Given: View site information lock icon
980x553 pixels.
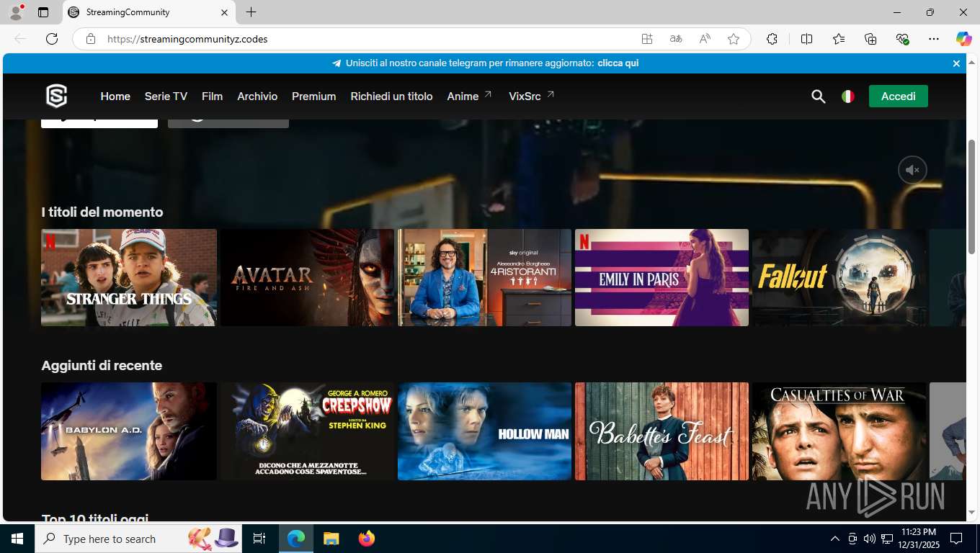Looking at the screenshot, I should click(x=91, y=39).
